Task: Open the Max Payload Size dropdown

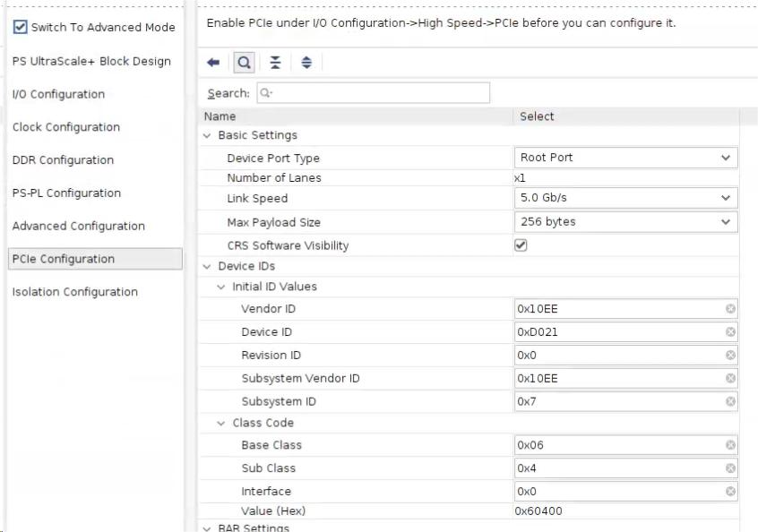Action: (x=625, y=222)
